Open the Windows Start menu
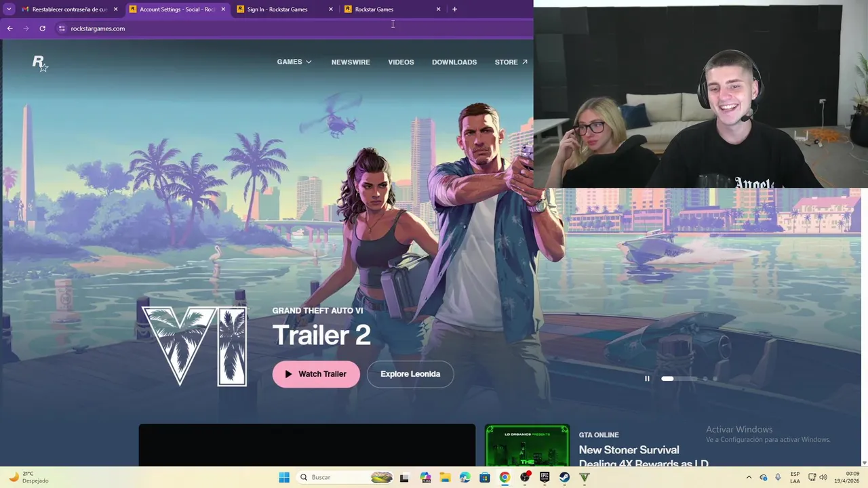This screenshot has width=868, height=488. [x=284, y=477]
